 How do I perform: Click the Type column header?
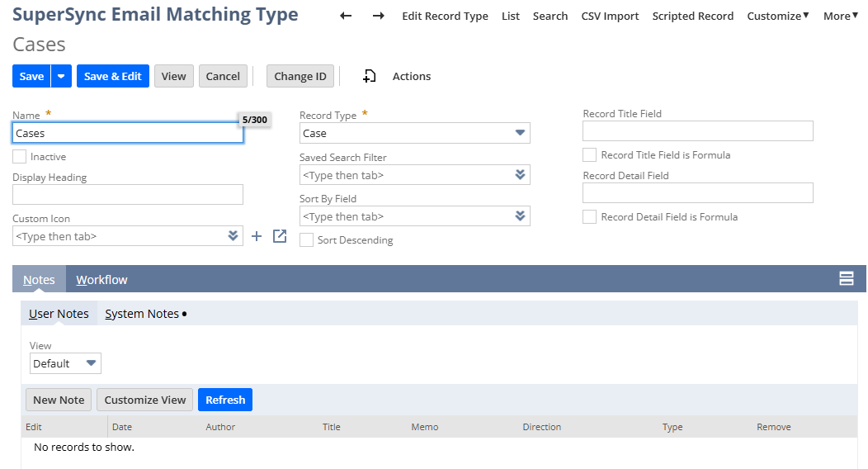(672, 427)
